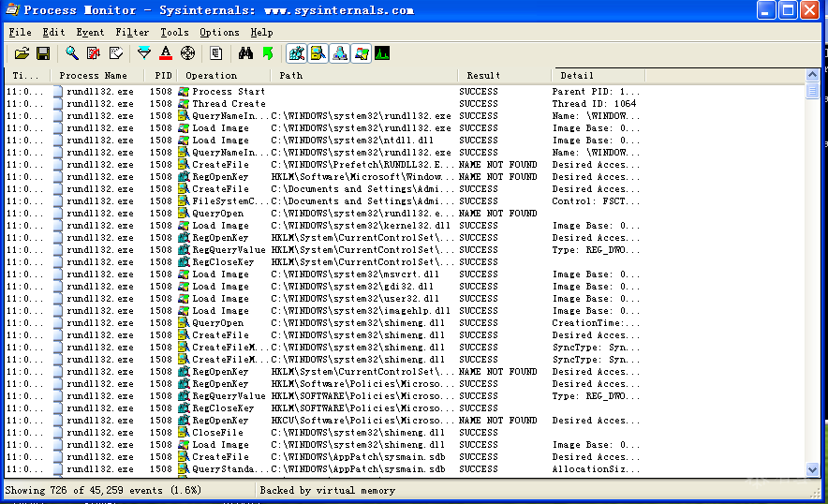Viewport: 828px width, 504px height.
Task: Open the File menu
Action: click(x=20, y=32)
